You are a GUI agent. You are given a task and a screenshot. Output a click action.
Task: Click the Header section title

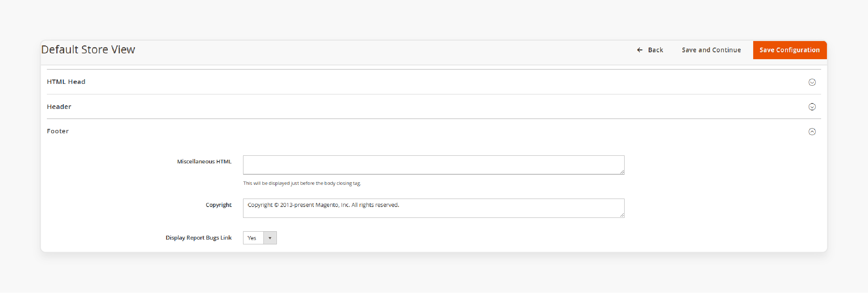(x=59, y=107)
